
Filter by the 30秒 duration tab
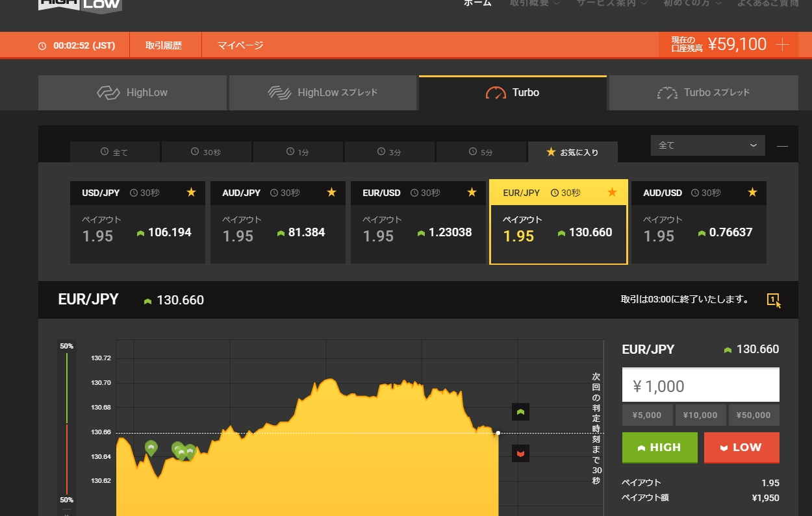206,152
